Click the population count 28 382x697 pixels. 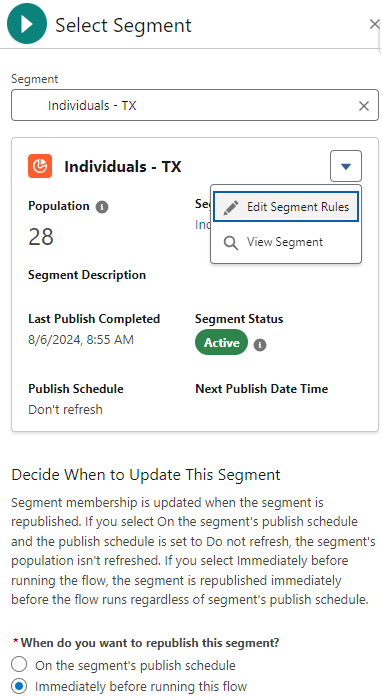click(x=41, y=236)
